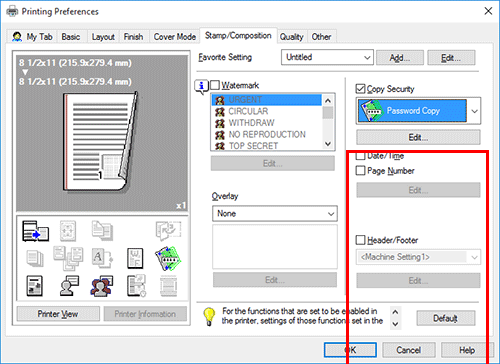
Task: Click the greyed page icon with four inward arrows
Action: 68,231
